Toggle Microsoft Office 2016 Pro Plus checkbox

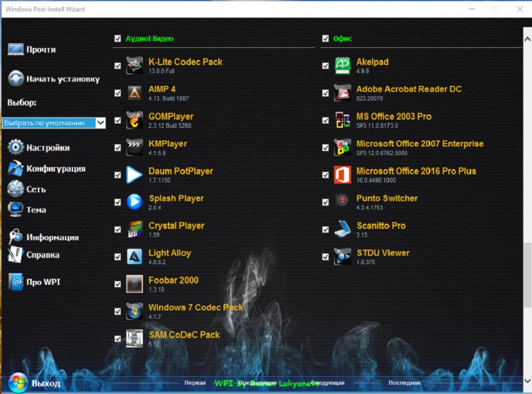pos(325,175)
